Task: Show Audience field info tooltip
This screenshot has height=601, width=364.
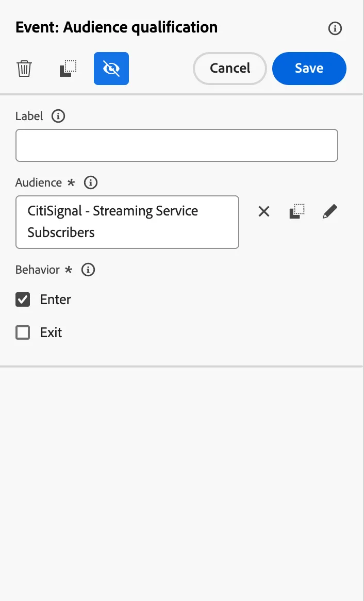Action: 91,182
